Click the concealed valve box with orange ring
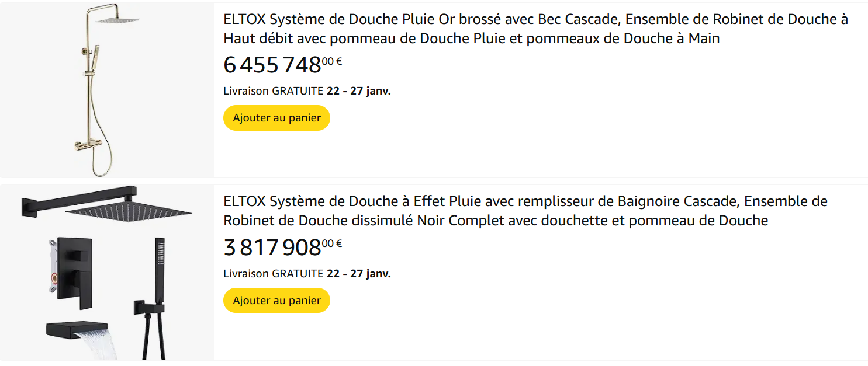This screenshot has width=868, height=366. click(53, 269)
